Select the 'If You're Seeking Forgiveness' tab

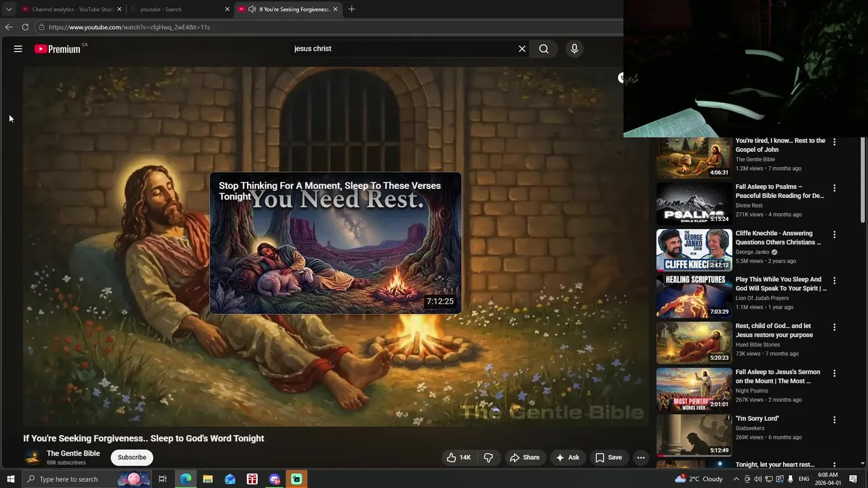pyautogui.click(x=288, y=9)
